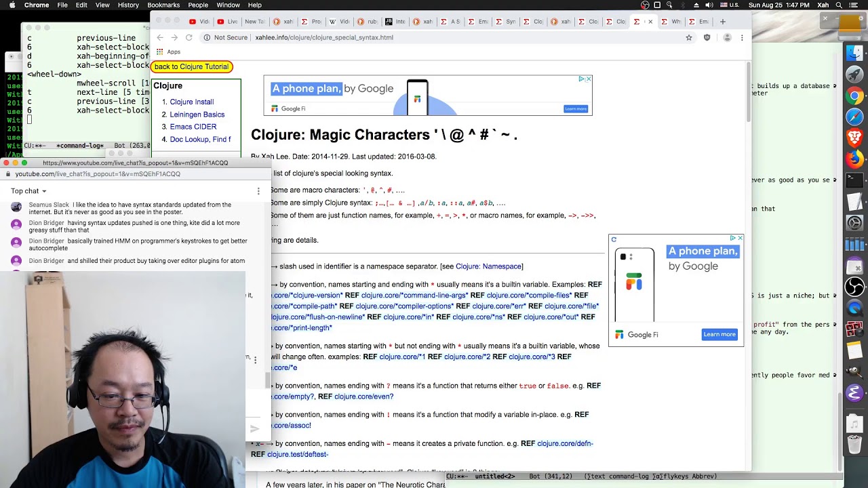The image size is (868, 488).
Task: Open Doc Lookup sidebar link
Action: (x=200, y=140)
